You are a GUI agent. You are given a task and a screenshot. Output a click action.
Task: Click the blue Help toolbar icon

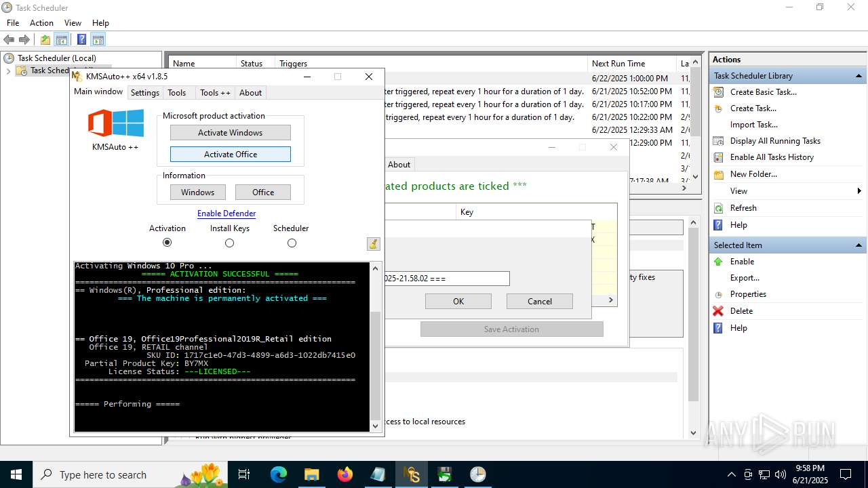tap(81, 40)
